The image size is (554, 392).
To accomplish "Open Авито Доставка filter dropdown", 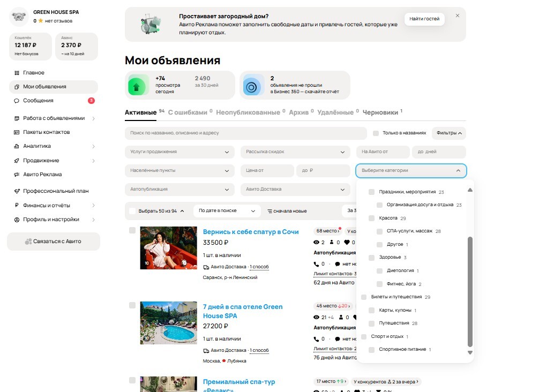I will click(x=295, y=189).
